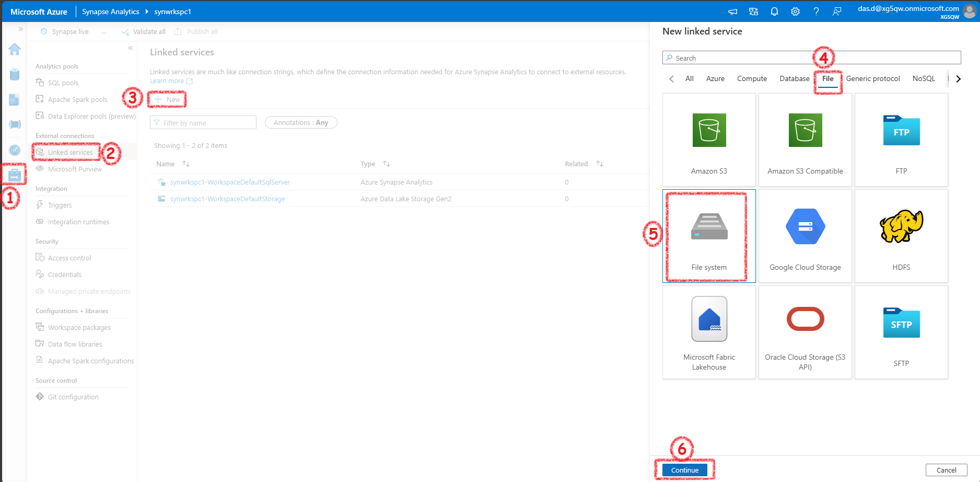Collapse the Manage side menu

(131, 48)
